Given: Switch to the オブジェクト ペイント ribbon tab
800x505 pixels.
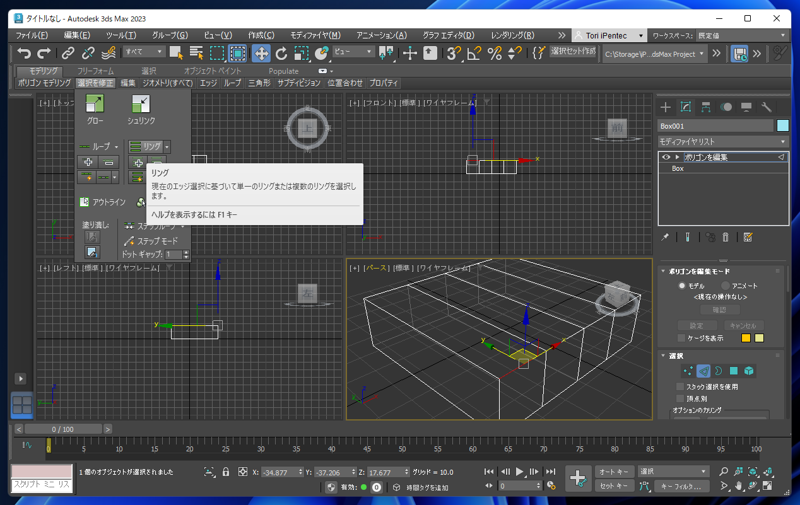Looking at the screenshot, I should 212,71.
